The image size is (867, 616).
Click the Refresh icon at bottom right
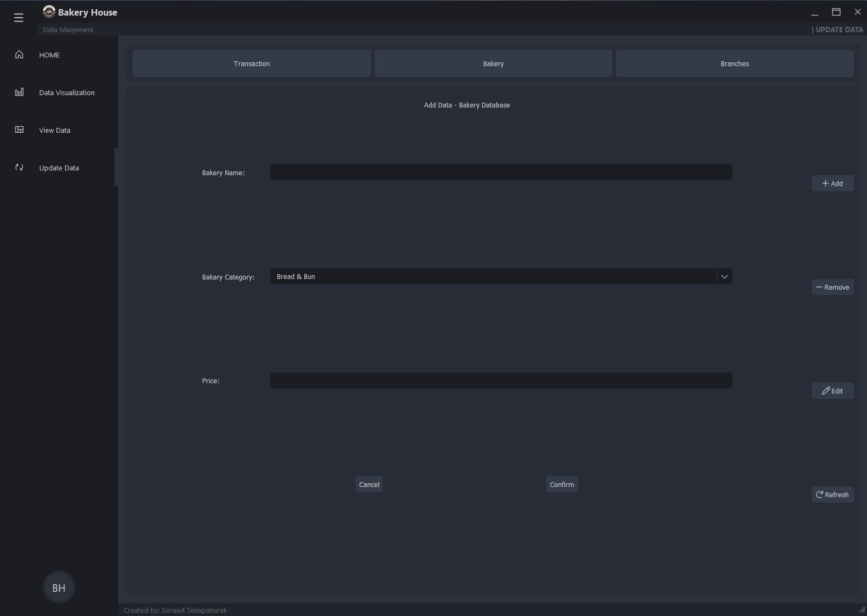[819, 495]
